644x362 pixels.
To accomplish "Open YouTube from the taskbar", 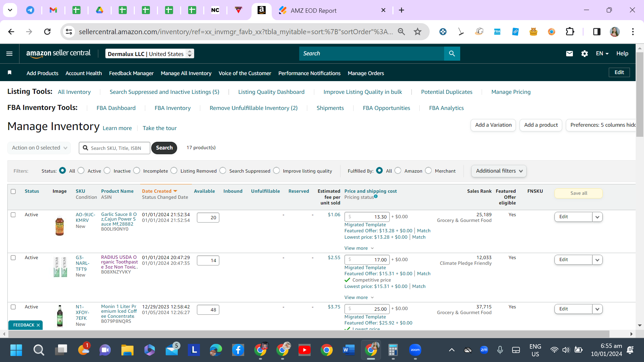I will click(x=304, y=350).
